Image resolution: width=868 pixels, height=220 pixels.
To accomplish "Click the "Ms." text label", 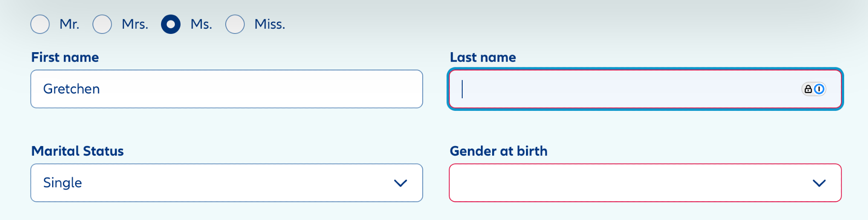I will [x=201, y=24].
